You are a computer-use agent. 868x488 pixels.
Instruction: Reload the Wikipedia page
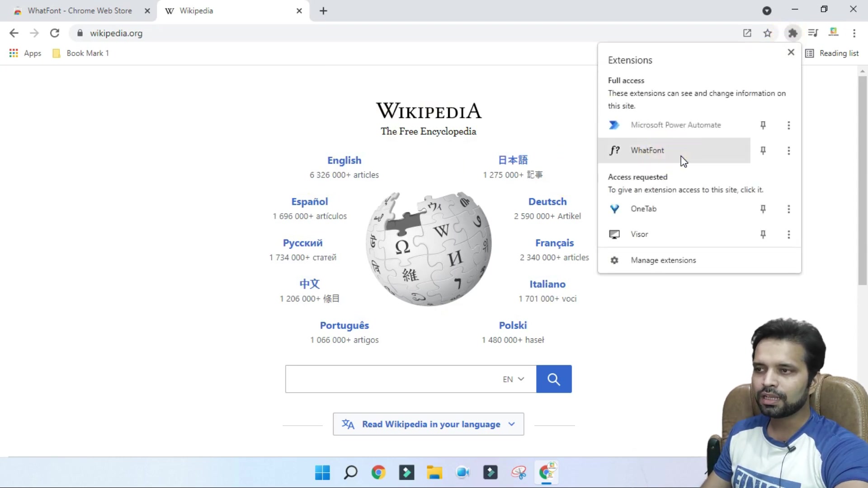click(55, 33)
